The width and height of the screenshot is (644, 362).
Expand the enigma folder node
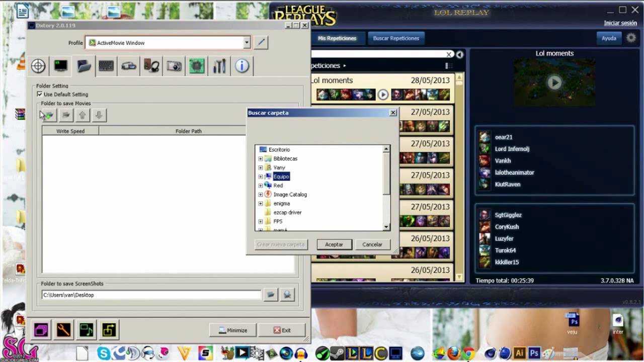click(x=261, y=204)
